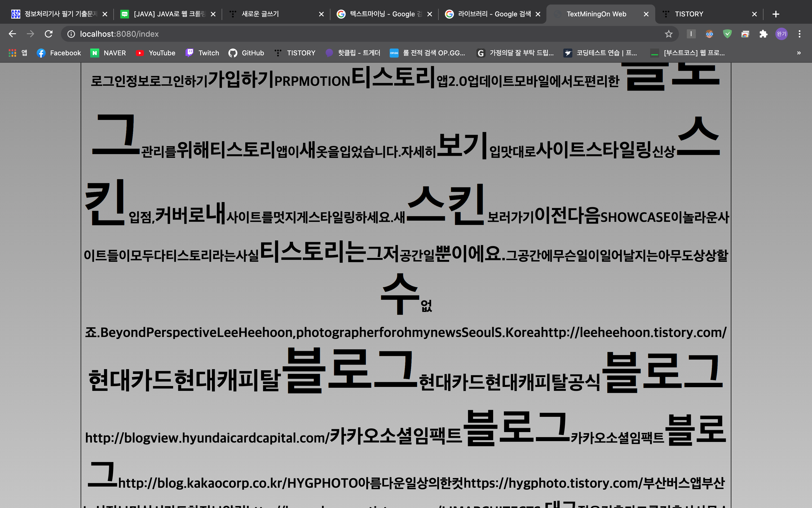Open the purple profile avatar 완기
The height and width of the screenshot is (508, 812).
782,34
